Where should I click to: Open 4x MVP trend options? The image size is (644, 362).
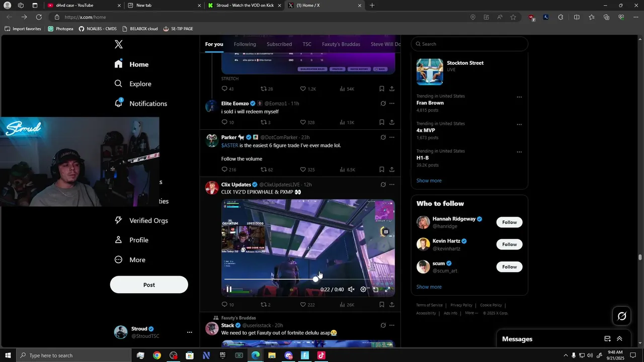[x=519, y=125]
